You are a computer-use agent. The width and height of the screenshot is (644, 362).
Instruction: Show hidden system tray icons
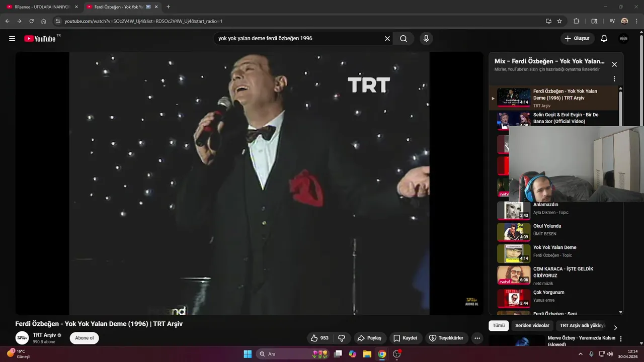pyautogui.click(x=581, y=354)
